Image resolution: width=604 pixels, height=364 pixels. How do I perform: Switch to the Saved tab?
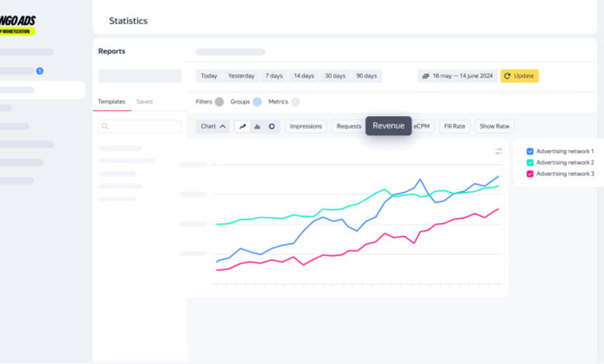(144, 101)
